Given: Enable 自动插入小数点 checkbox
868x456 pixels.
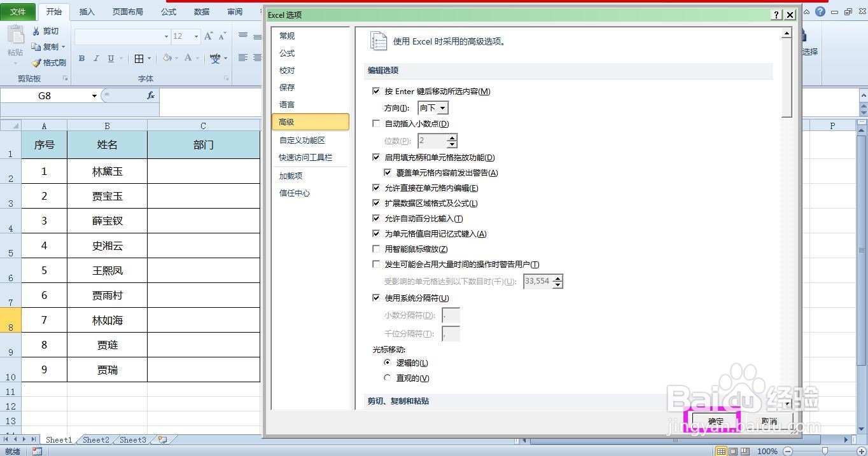Looking at the screenshot, I should click(x=376, y=124).
